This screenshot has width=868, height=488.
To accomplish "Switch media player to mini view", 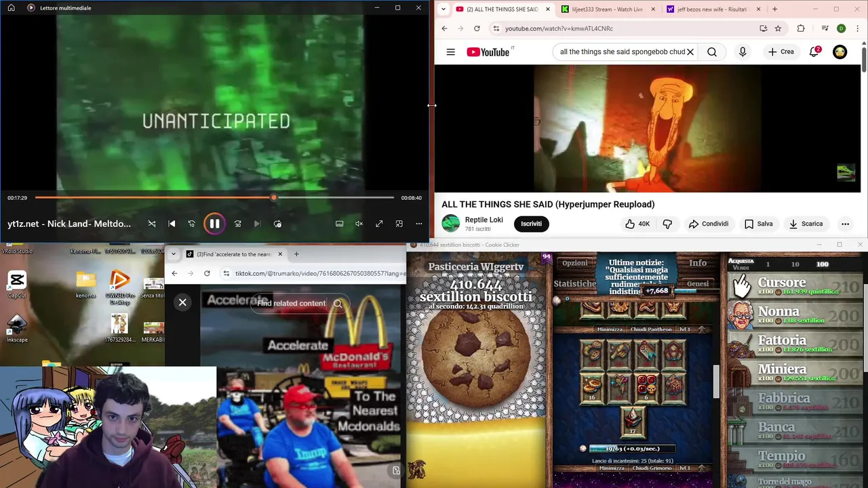I will point(399,224).
